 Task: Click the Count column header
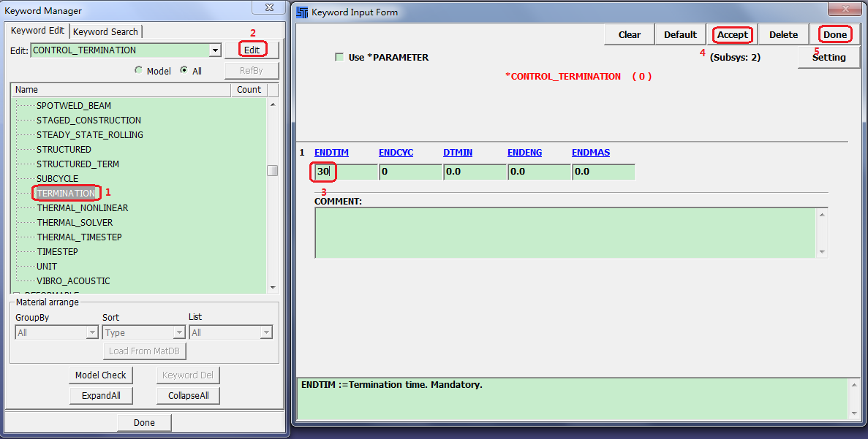(249, 90)
